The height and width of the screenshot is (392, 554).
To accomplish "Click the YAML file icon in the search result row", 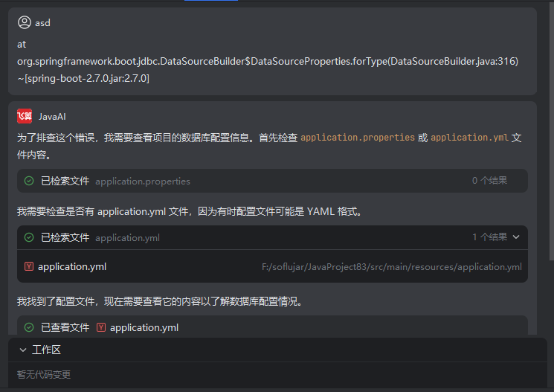I will click(x=29, y=266).
